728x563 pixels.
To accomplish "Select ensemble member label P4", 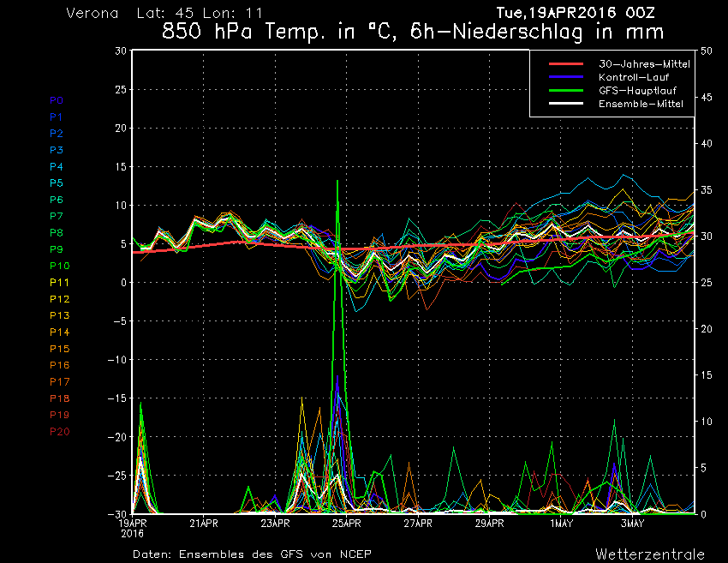I will point(57,166).
